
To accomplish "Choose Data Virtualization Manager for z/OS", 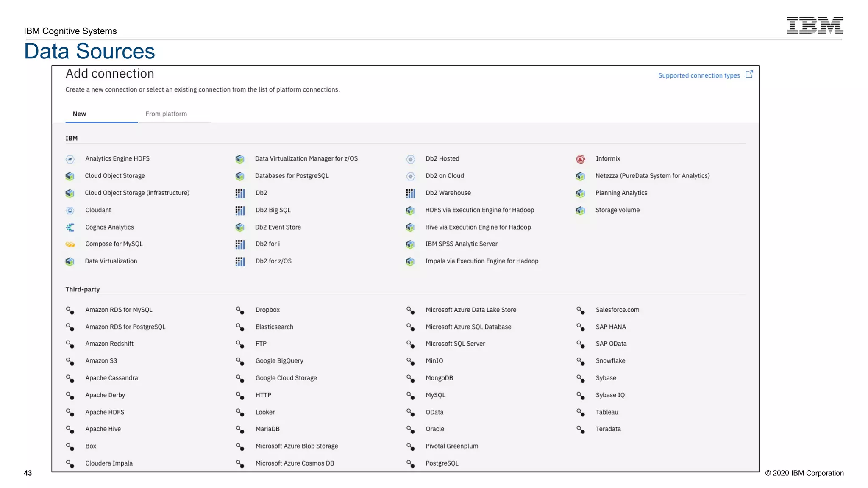I will (306, 158).
